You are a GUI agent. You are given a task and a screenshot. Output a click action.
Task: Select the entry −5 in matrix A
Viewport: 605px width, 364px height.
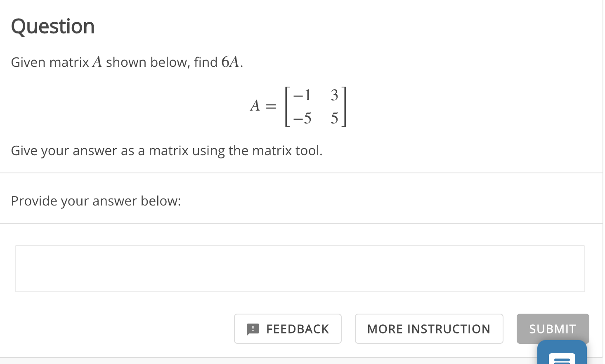pyautogui.click(x=302, y=118)
